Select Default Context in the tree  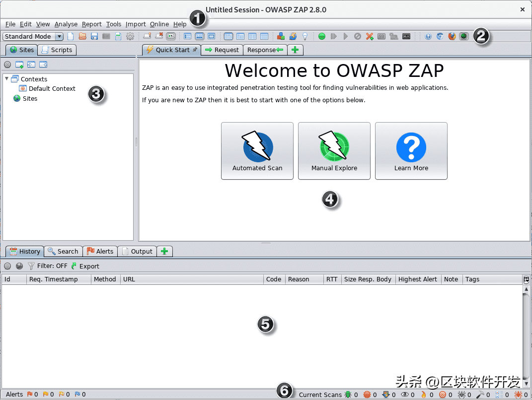pyautogui.click(x=52, y=88)
